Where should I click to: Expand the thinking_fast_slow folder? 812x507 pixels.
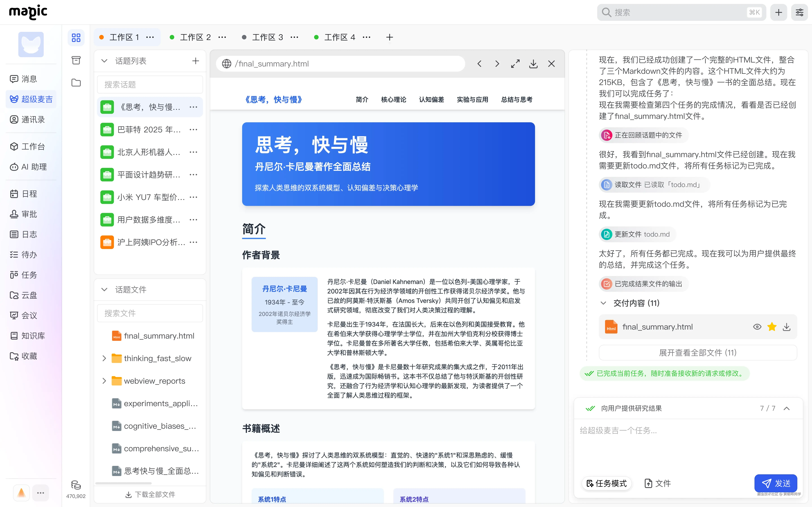pyautogui.click(x=104, y=358)
